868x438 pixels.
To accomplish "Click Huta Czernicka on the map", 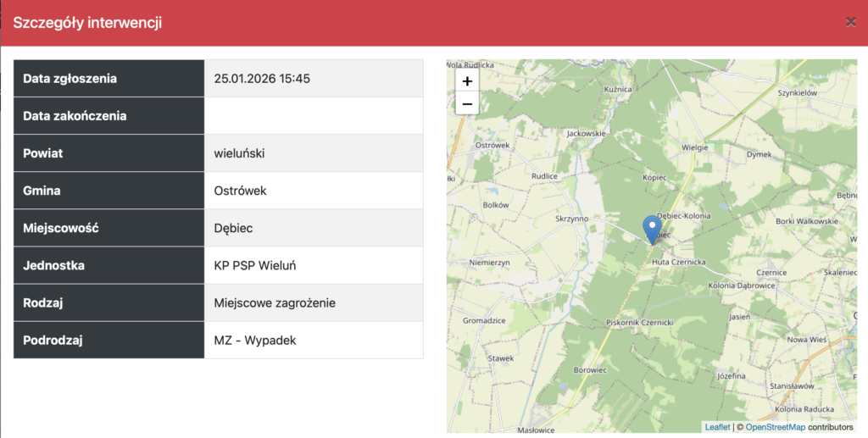I will 678,263.
